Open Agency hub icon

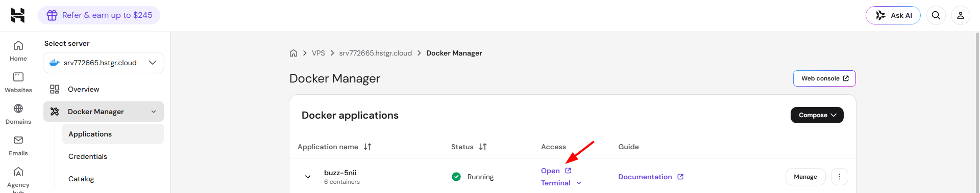18,172
